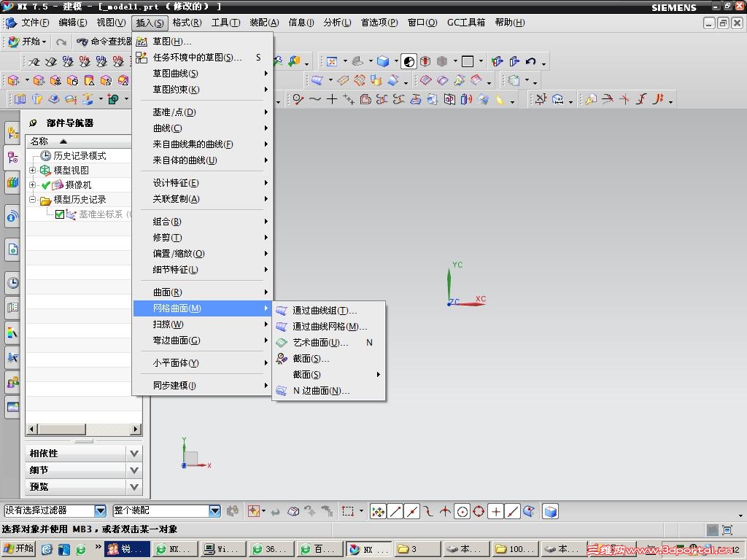This screenshot has width=747, height=560.
Task: Click the navigator scrollbar left arrow
Action: pyautogui.click(x=32, y=429)
